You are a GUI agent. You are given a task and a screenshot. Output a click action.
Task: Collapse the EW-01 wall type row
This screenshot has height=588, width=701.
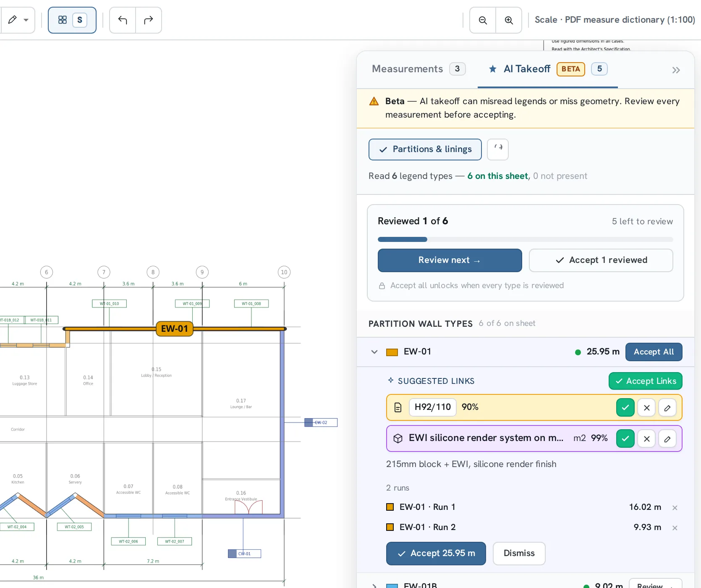374,352
